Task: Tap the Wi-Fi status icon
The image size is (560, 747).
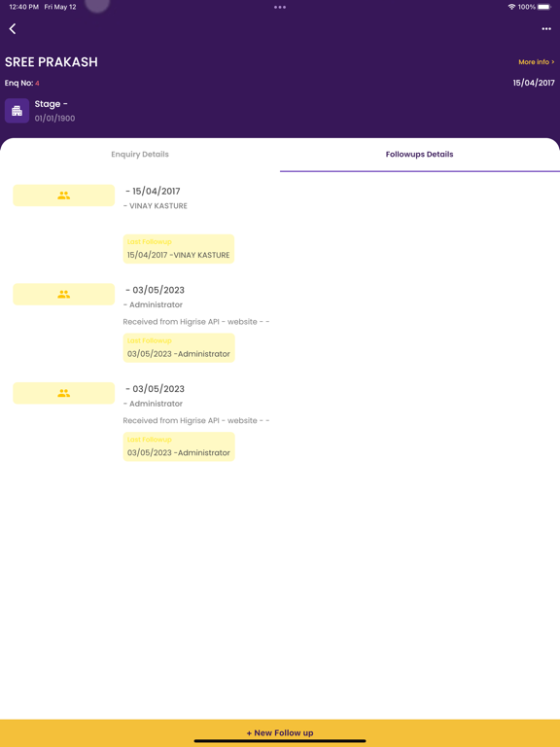Action: click(512, 7)
